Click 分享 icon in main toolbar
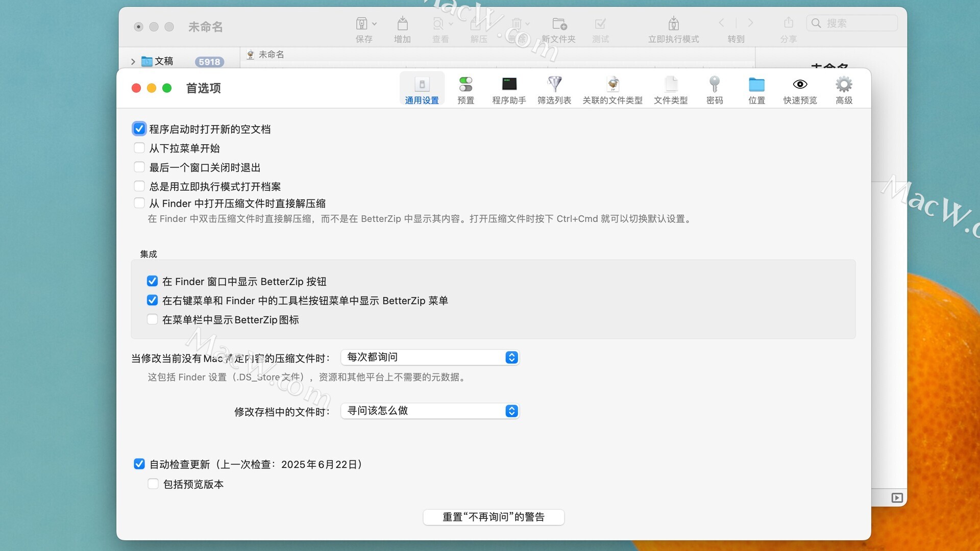980x551 pixels. 789,23
